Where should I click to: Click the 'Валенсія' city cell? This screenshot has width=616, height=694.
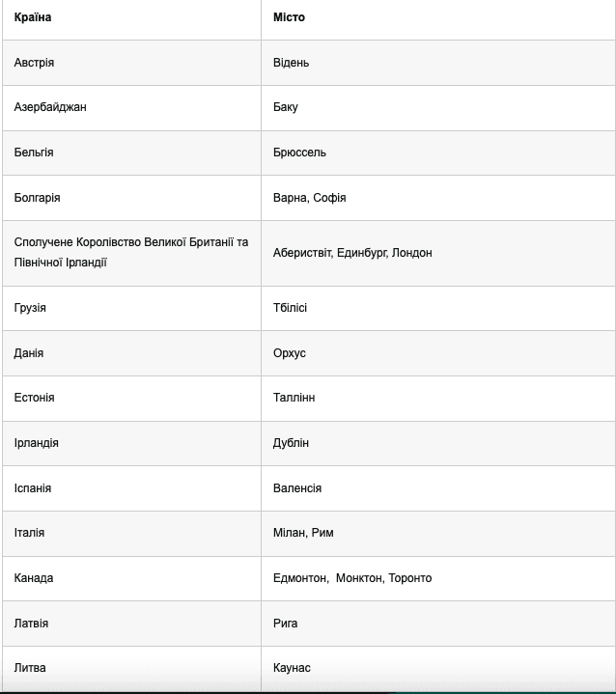(297, 488)
